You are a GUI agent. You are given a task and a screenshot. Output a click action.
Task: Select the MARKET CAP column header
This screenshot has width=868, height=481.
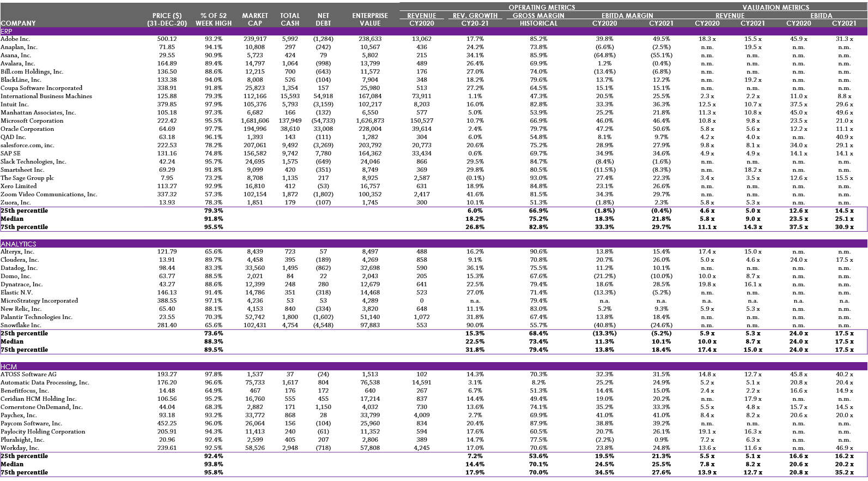(255, 20)
